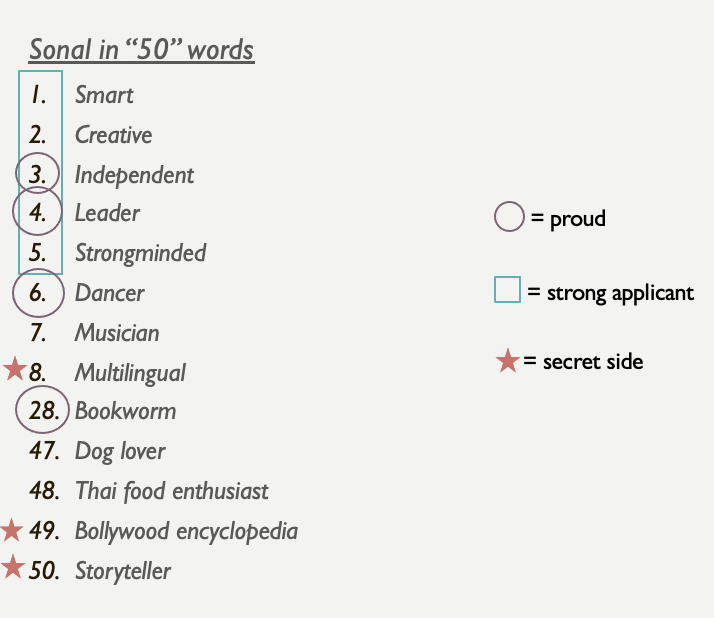Click the circled number 28

[43, 411]
